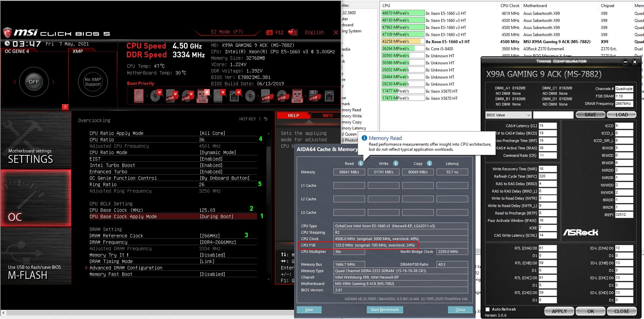Click the info icon beside Read column

tap(360, 163)
